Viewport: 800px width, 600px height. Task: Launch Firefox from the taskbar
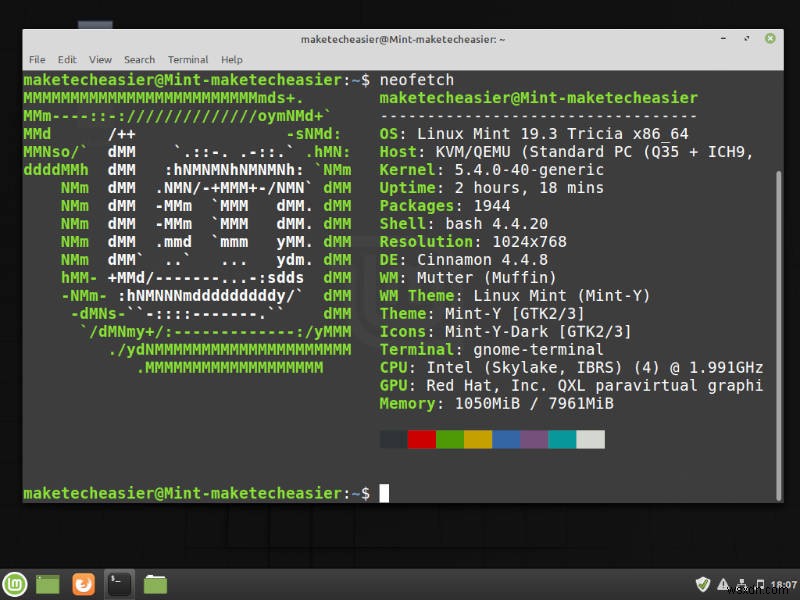tap(84, 584)
